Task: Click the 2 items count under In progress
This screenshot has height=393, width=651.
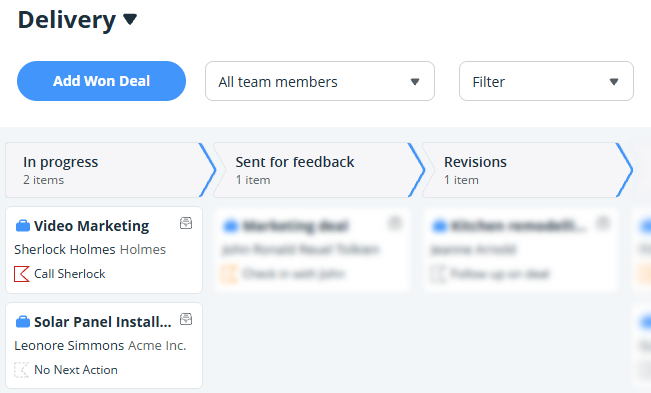Action: (44, 180)
